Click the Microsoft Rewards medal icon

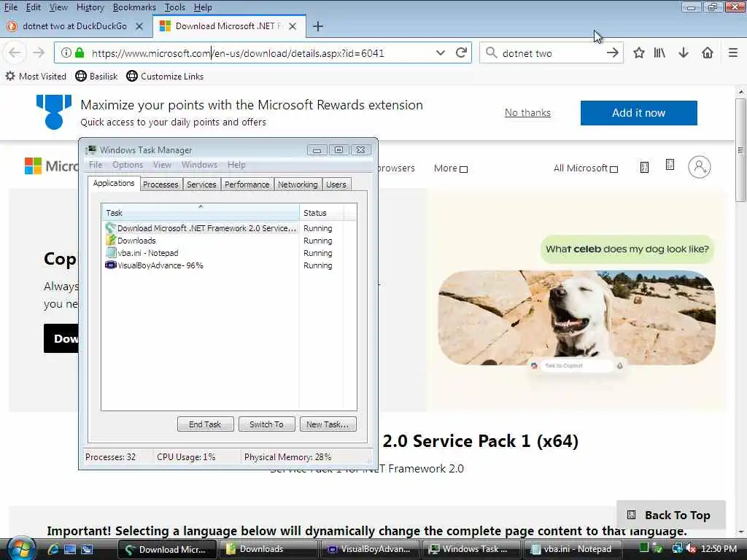point(54,112)
